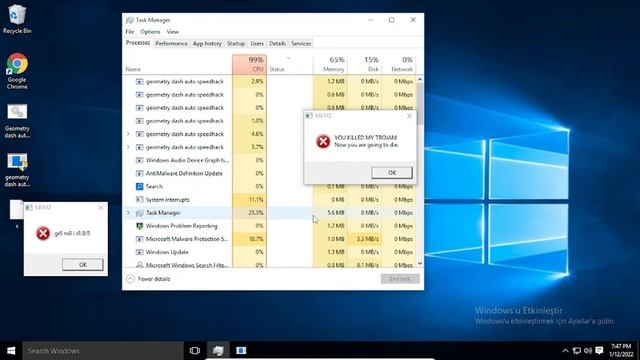Click the MEMZ application taskbar icon
The image size is (640, 360).
241,351
